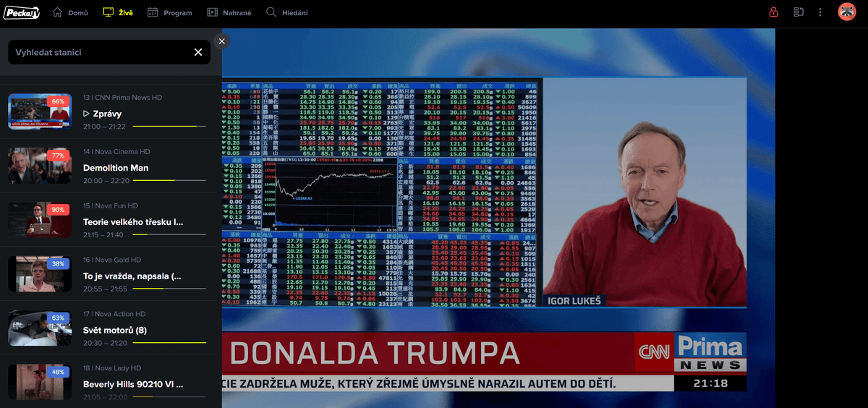
Task: Click the 14 | Nova Cinema HD label
Action: point(116,152)
